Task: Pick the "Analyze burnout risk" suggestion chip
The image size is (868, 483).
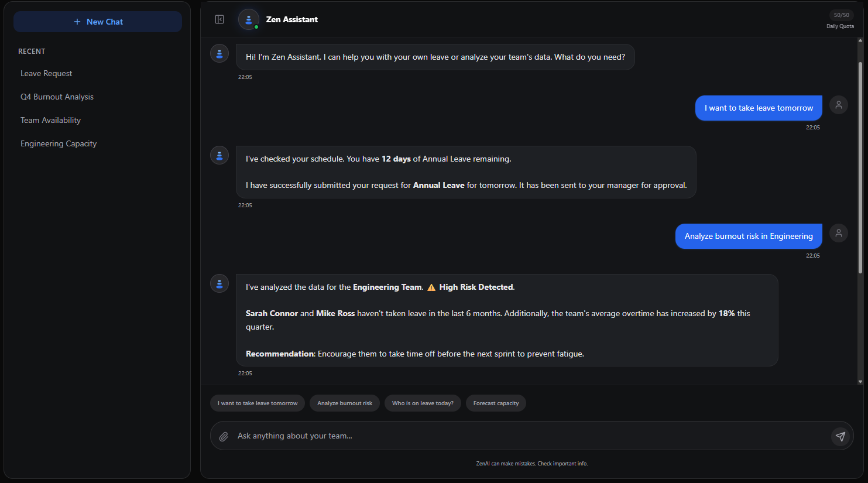Action: click(x=345, y=403)
